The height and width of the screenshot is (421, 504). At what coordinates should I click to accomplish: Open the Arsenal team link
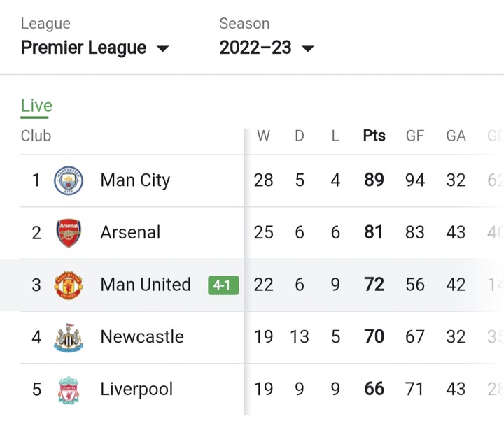(130, 232)
